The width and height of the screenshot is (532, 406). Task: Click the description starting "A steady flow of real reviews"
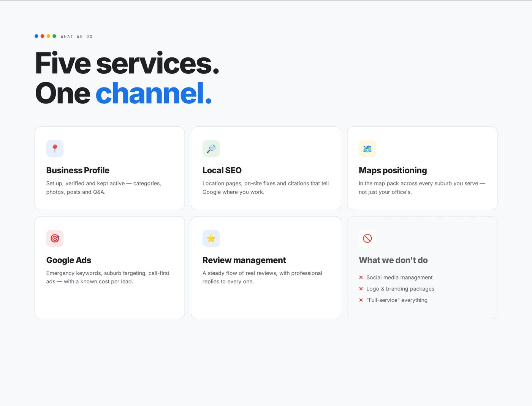point(262,278)
